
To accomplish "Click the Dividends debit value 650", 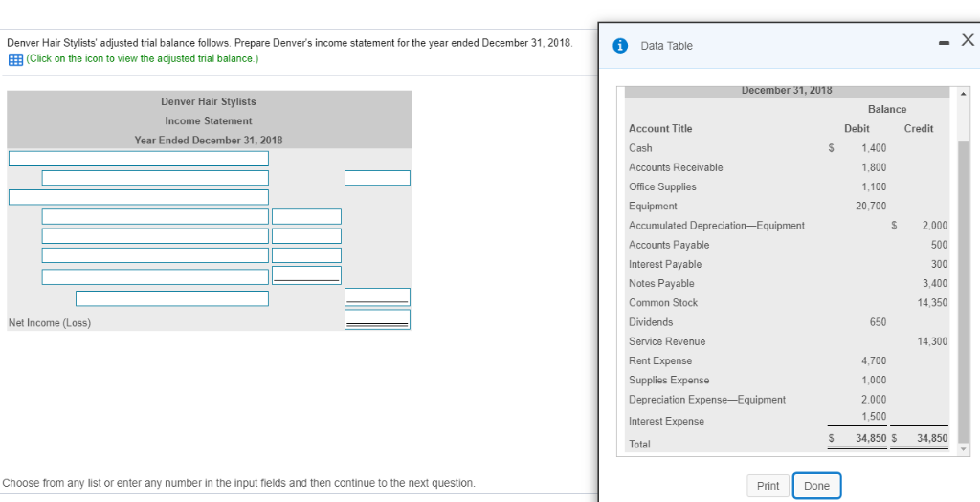I will 878,322.
